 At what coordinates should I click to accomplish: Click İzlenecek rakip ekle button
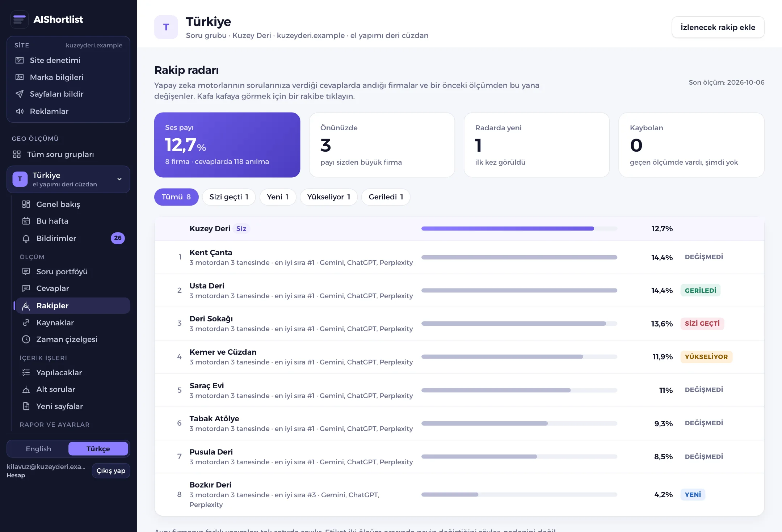pyautogui.click(x=718, y=27)
